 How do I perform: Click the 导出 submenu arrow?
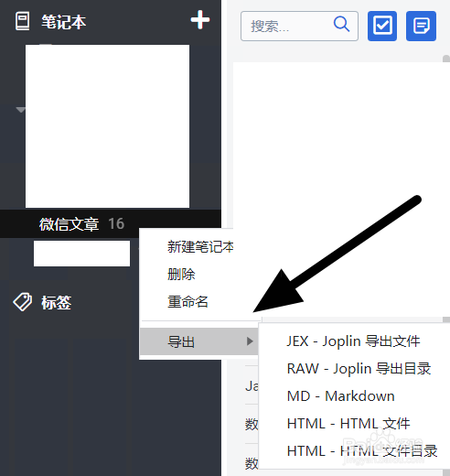[x=250, y=341]
